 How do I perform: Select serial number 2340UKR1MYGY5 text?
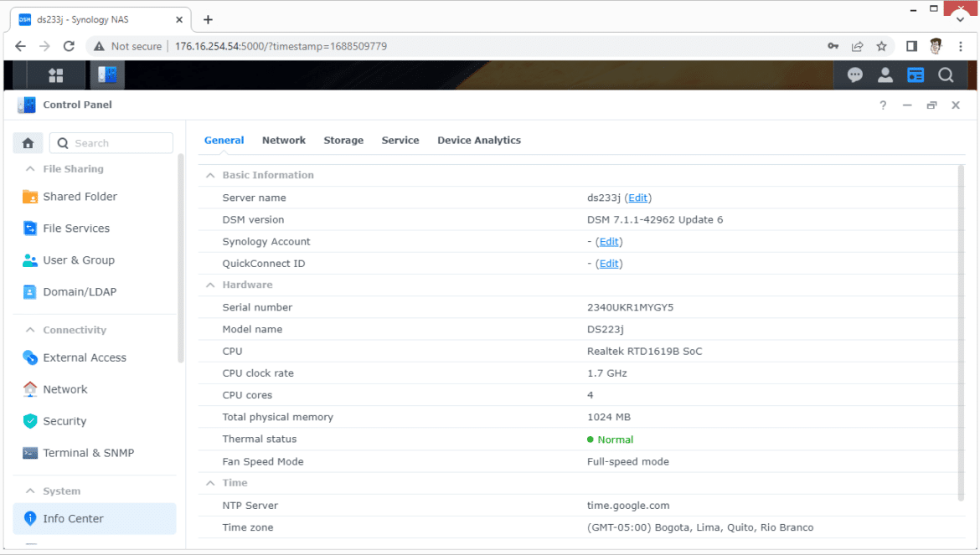pyautogui.click(x=630, y=307)
